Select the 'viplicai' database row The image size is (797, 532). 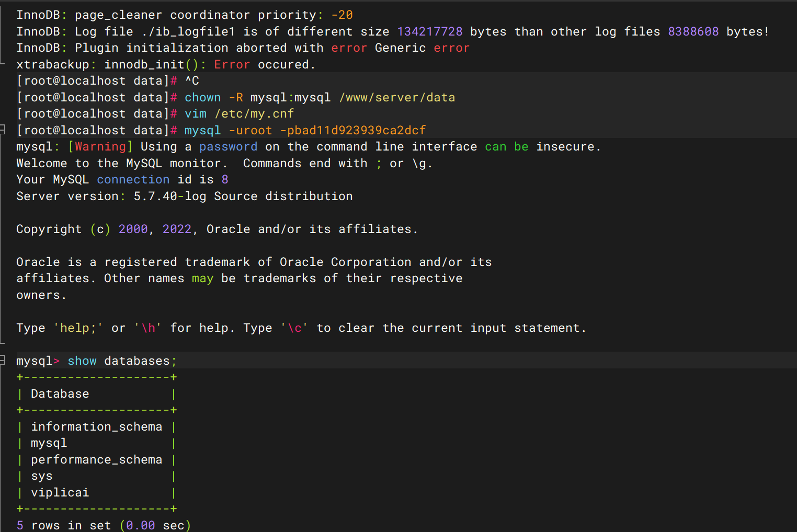point(60,493)
